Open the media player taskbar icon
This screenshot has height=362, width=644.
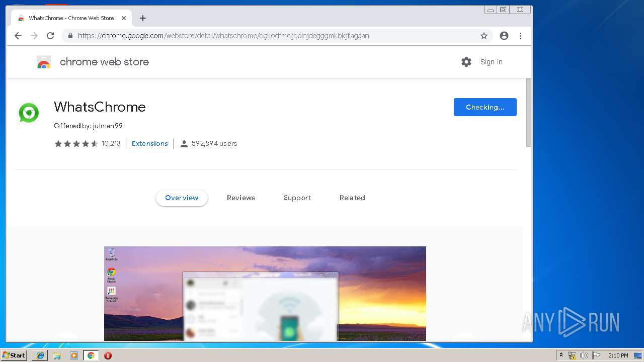click(x=74, y=355)
